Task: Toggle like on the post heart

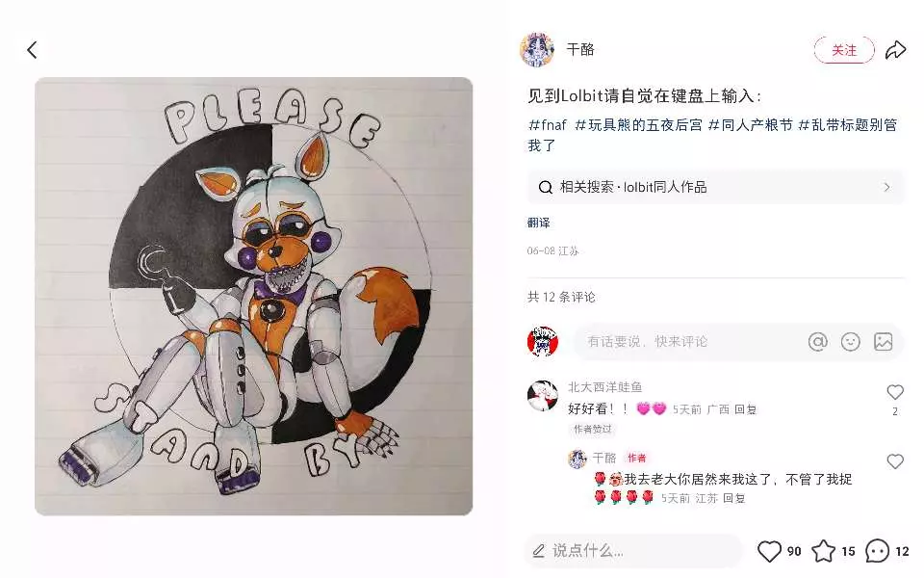Action: point(769,551)
